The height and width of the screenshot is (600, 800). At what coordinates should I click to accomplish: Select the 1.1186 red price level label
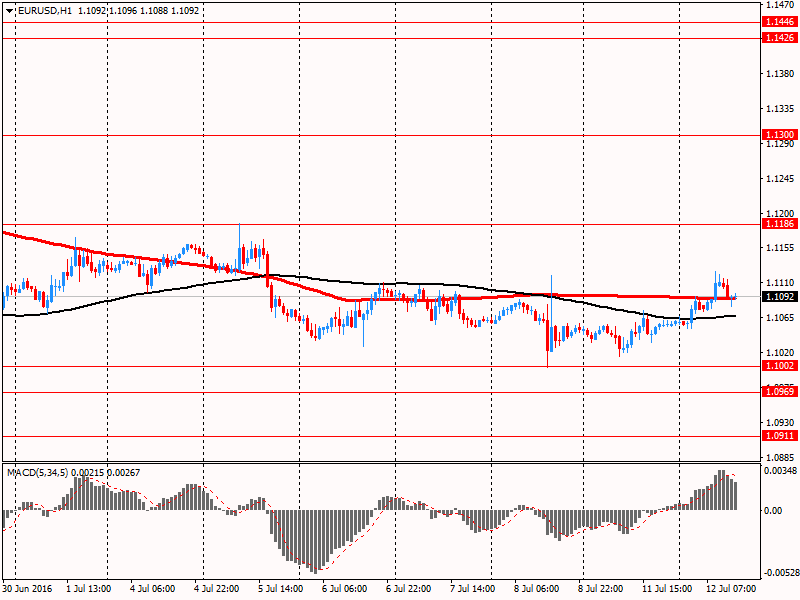click(780, 224)
